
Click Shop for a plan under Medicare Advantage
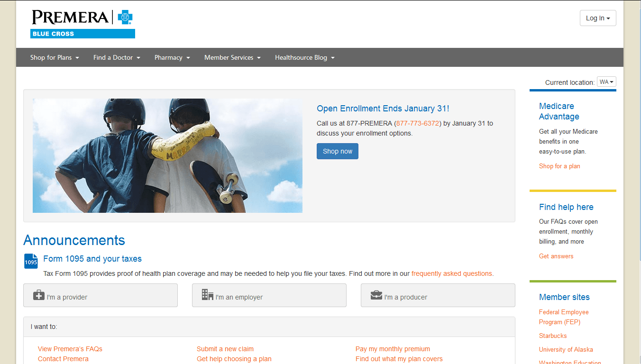(x=559, y=166)
